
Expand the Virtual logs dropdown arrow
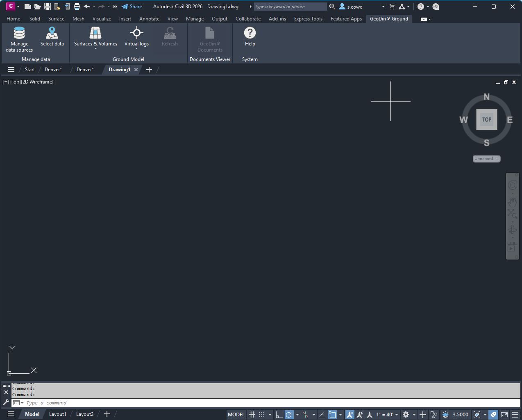[x=137, y=49]
